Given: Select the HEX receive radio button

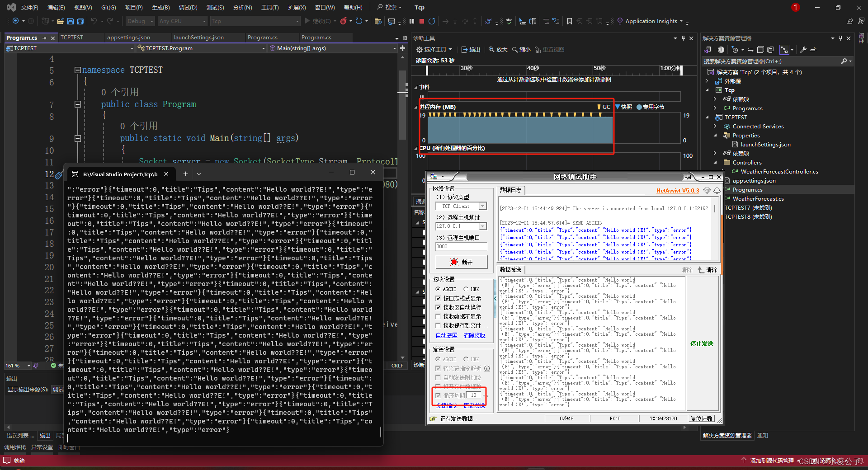Looking at the screenshot, I should pos(466,289).
